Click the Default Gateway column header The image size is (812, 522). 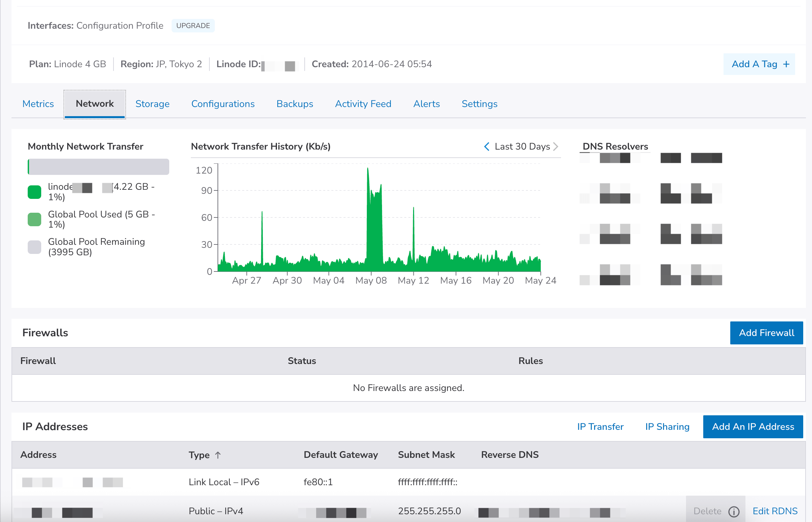[x=340, y=455]
